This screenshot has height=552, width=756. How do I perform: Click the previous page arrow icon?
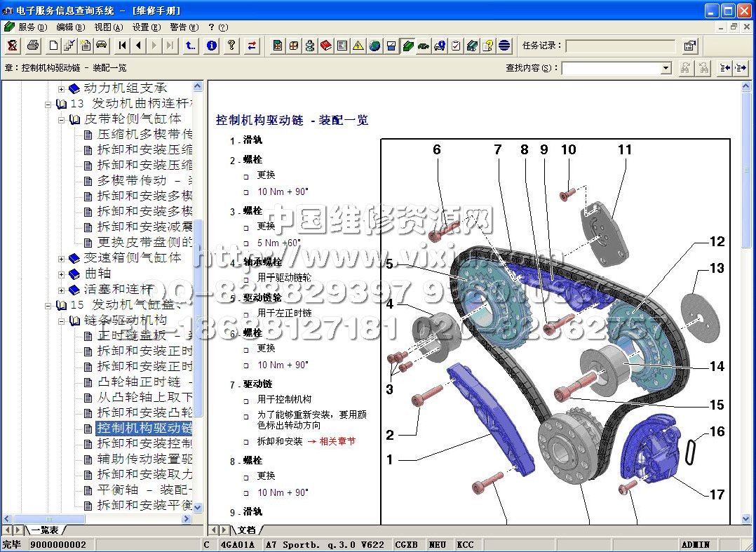click(139, 46)
